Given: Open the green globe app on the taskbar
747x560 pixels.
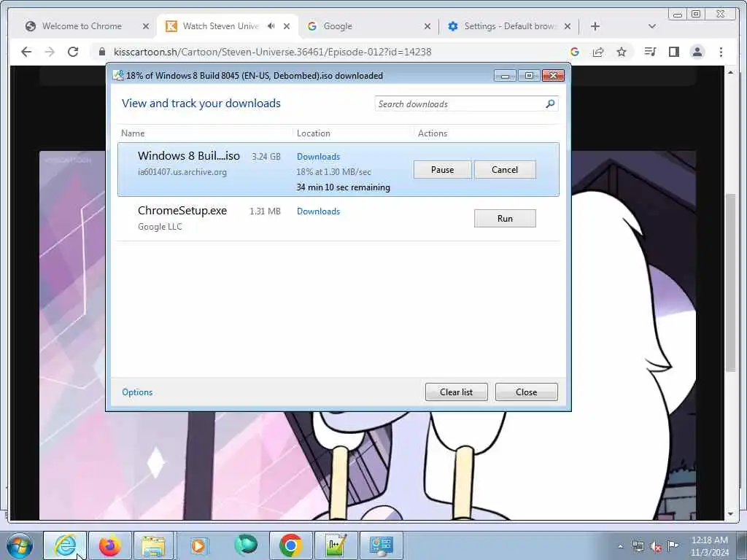Looking at the screenshot, I should coord(245,545).
